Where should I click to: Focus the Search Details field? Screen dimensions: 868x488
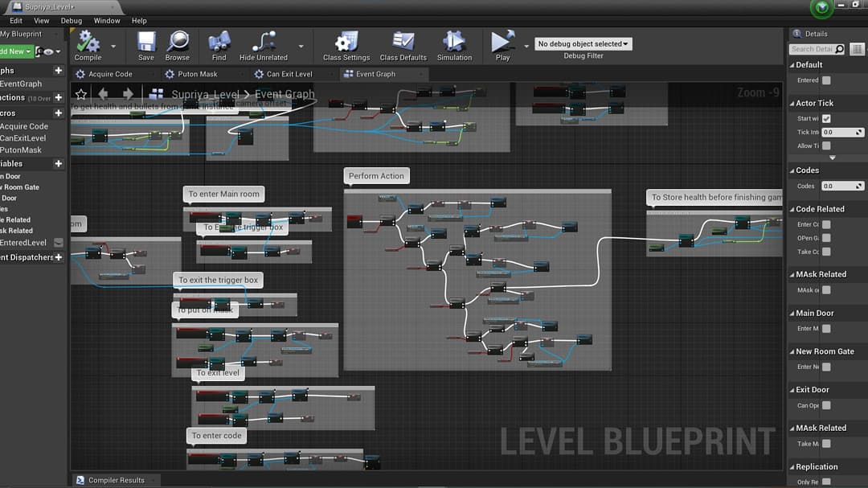tap(812, 49)
